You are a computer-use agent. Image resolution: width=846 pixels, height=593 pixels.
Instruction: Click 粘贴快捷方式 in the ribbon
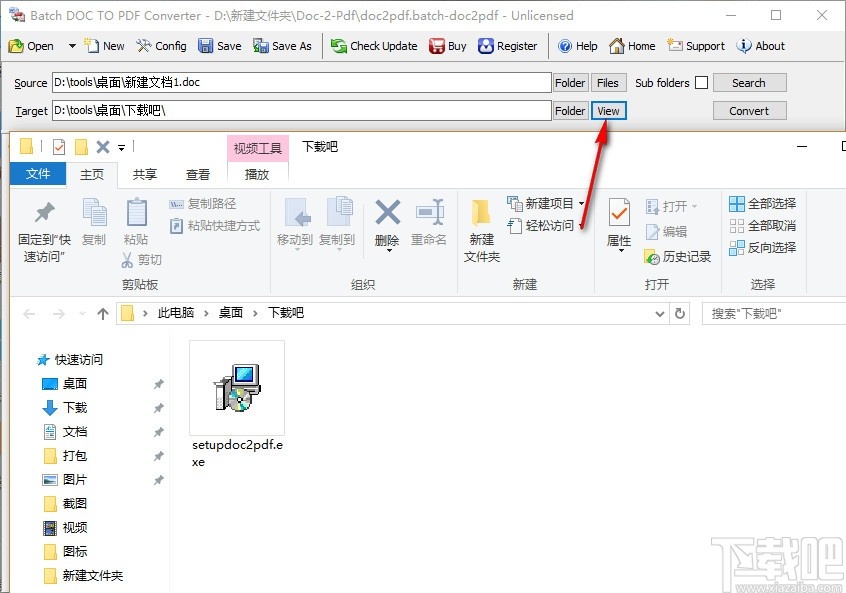coord(215,226)
